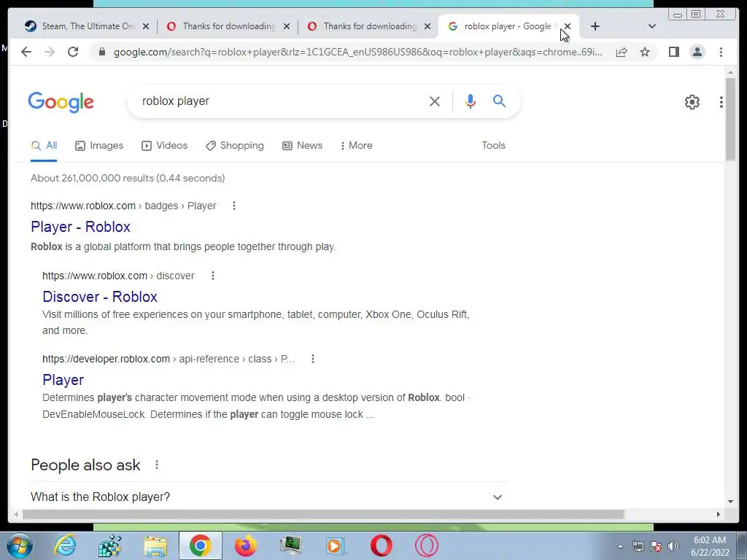Open the share this page icon
Screen dimensions: 747x560
622,52
